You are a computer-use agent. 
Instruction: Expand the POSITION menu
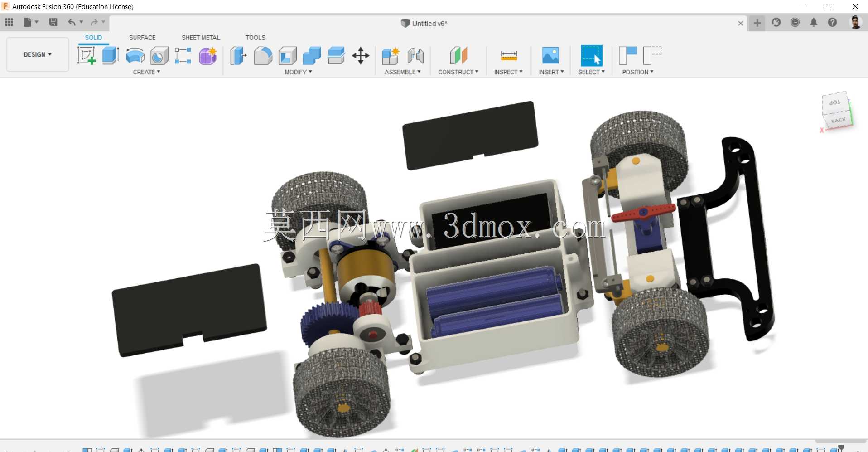click(637, 72)
